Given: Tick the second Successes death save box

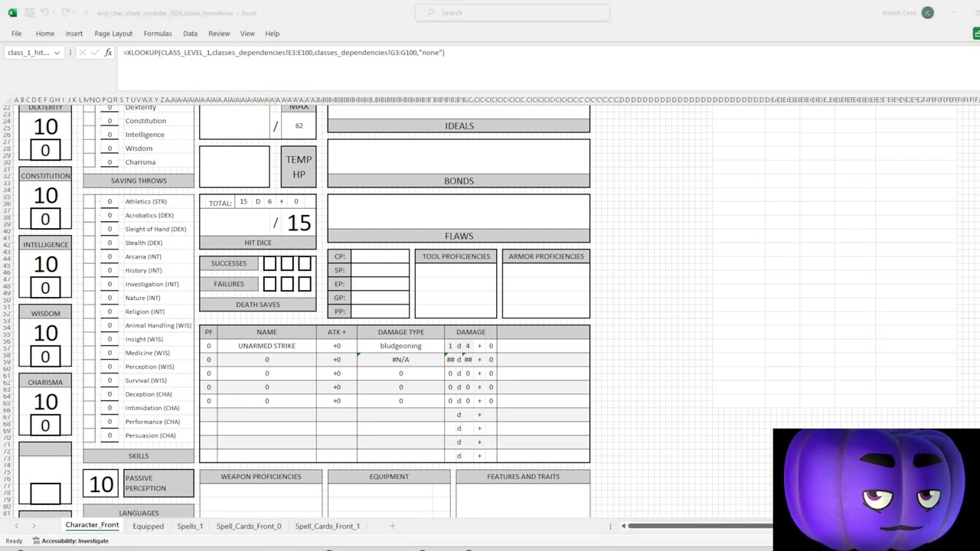Looking at the screenshot, I should 287,263.
